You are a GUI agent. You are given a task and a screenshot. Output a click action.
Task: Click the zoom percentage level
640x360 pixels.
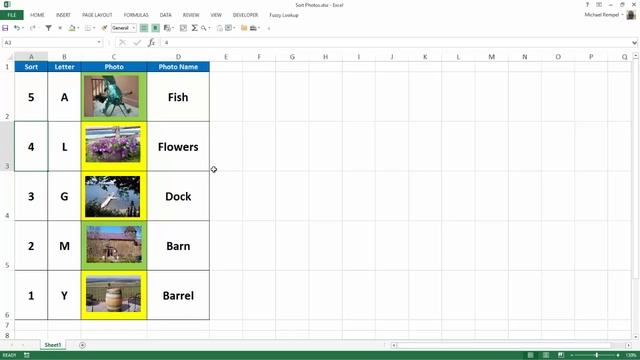pyautogui.click(x=631, y=356)
